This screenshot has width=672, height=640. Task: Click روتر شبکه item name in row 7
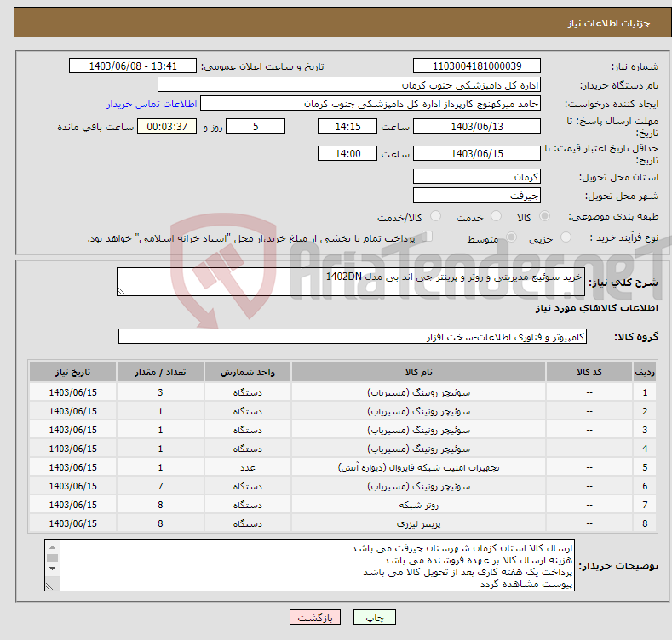pyautogui.click(x=418, y=505)
